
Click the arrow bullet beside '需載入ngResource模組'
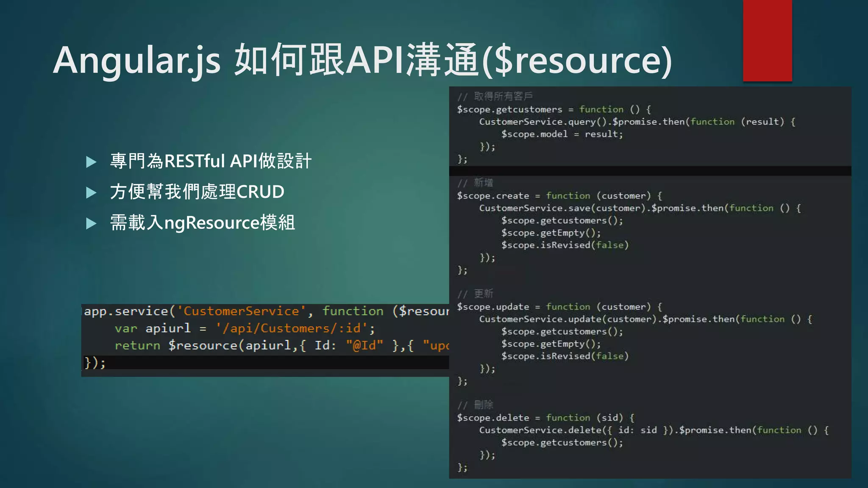point(91,223)
